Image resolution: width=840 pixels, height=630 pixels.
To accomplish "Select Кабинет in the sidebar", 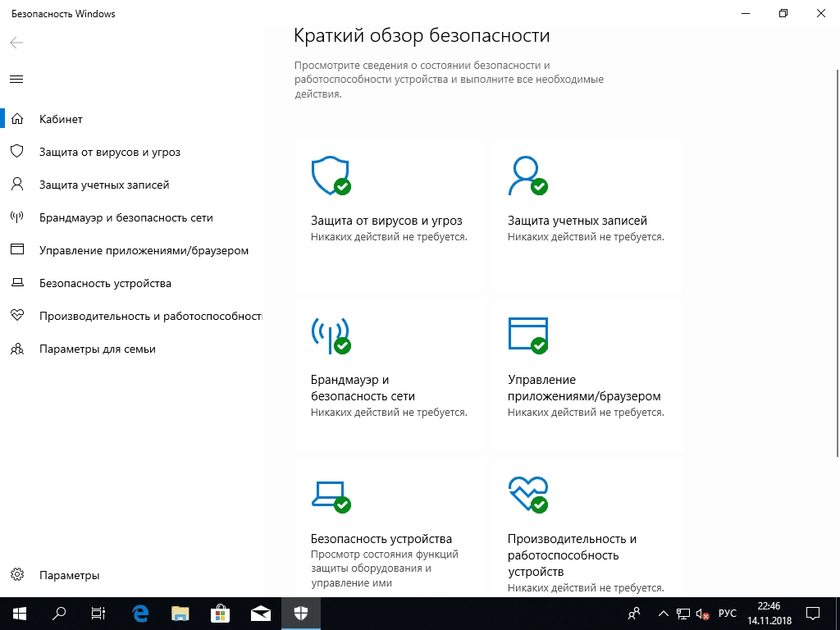I will [131, 119].
